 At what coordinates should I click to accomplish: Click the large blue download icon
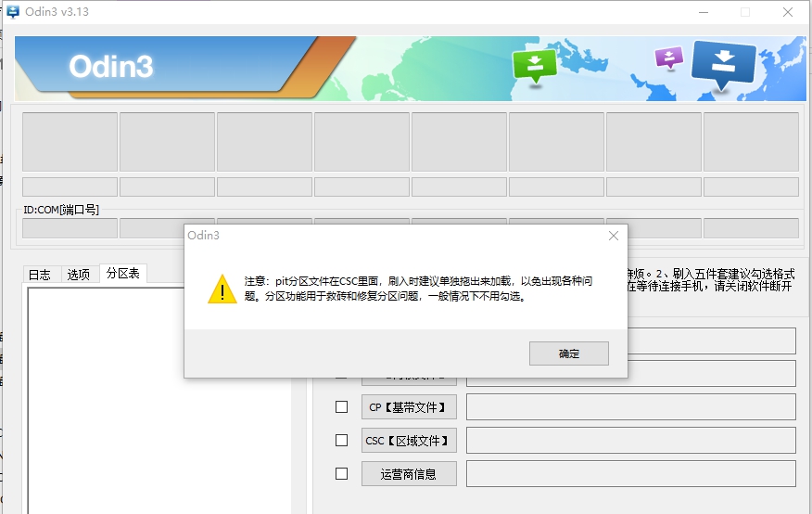723,65
